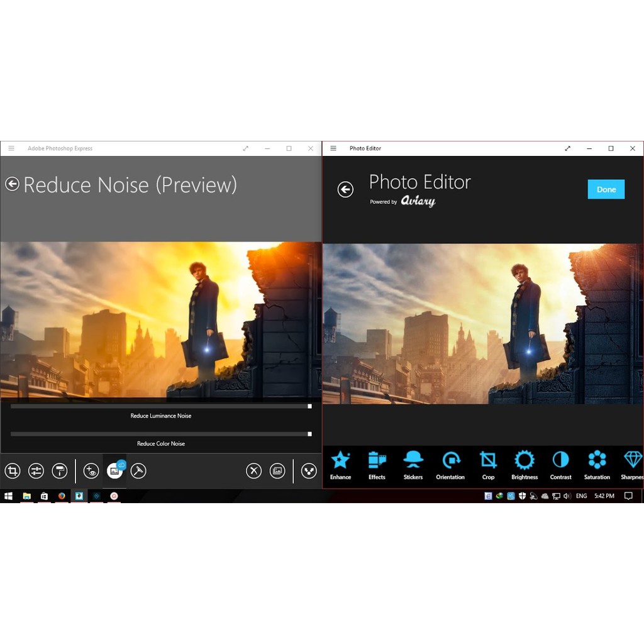Choose the Brightness tool

coord(524,464)
